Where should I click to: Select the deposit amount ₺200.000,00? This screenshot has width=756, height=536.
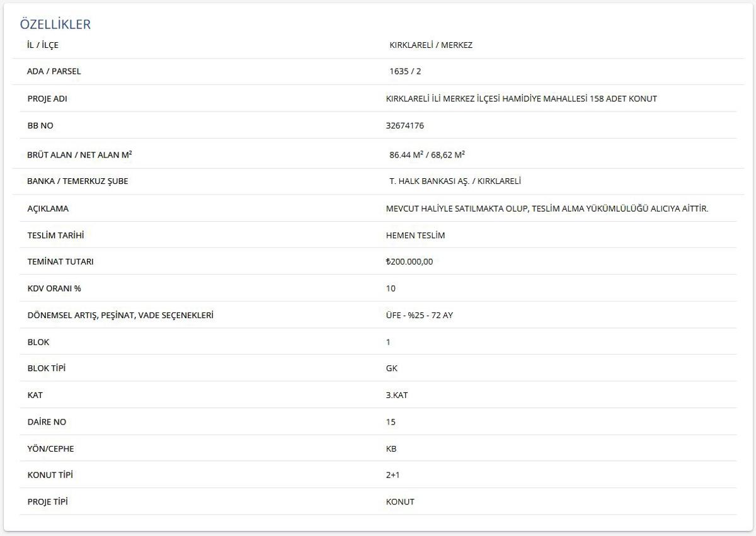409,261
